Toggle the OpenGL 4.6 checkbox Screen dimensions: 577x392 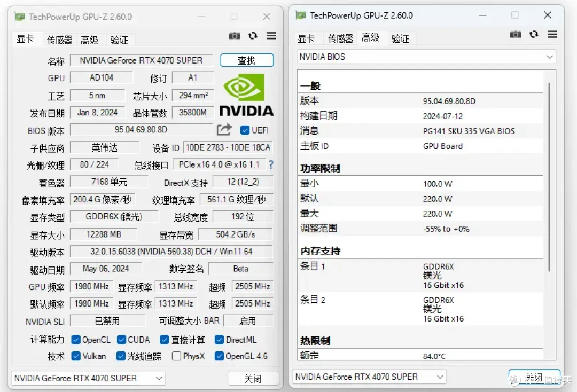point(220,356)
